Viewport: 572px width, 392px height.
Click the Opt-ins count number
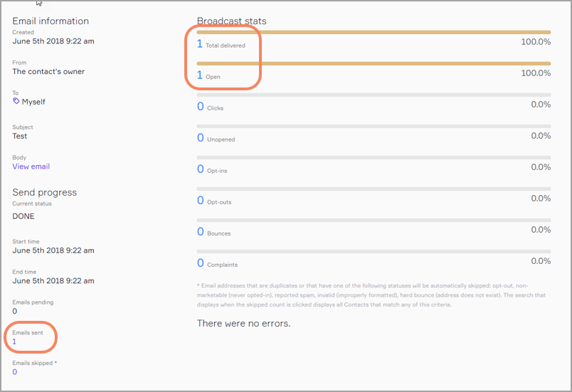point(201,169)
